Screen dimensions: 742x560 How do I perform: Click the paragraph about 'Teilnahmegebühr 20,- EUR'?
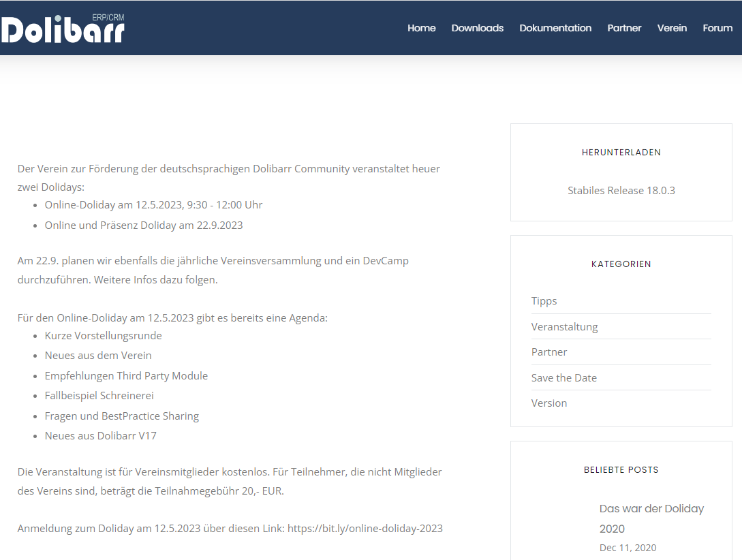coord(230,482)
